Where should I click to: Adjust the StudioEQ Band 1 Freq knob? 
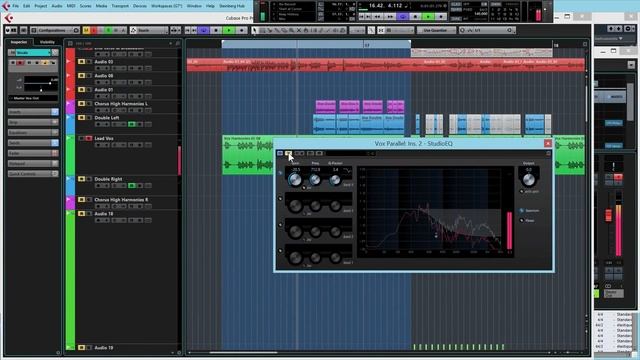[315, 180]
